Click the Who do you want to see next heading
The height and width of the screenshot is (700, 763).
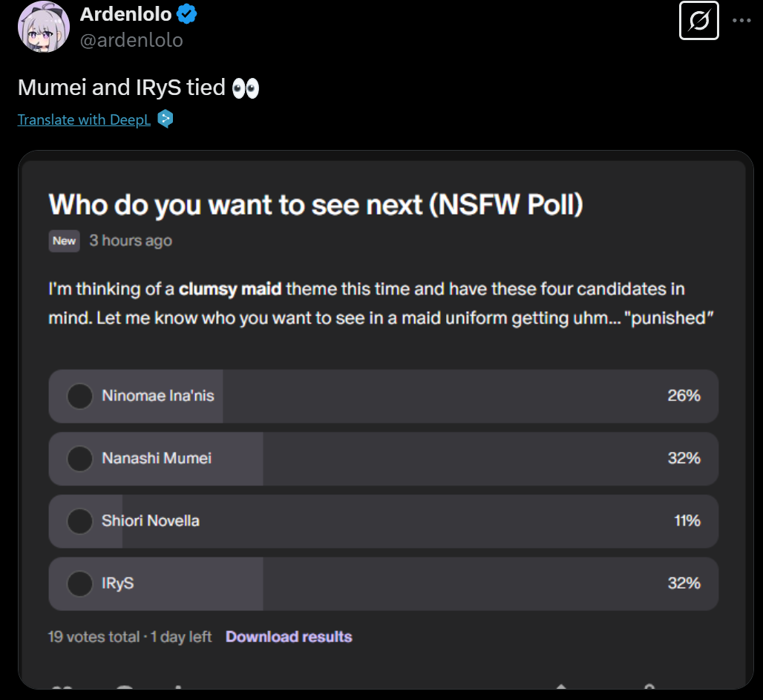click(x=315, y=204)
